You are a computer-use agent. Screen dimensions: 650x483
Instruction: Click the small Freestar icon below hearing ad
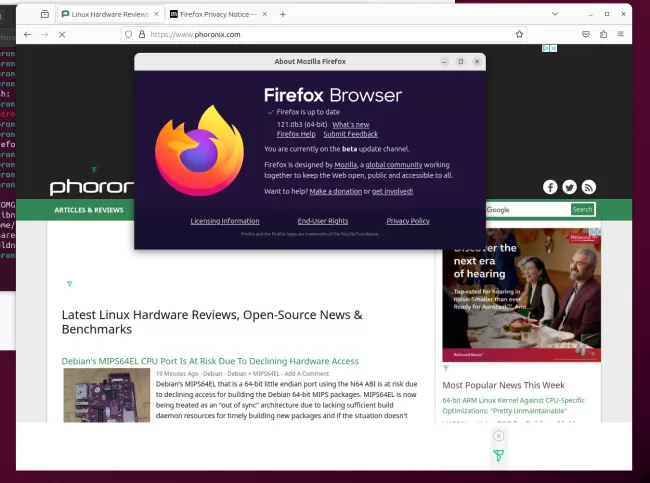[446, 368]
